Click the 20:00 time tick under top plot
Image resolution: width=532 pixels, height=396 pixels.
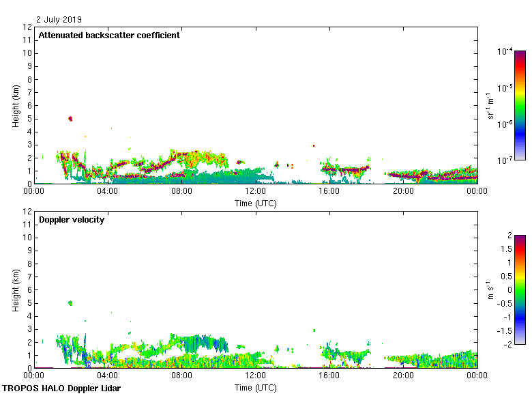(403, 192)
